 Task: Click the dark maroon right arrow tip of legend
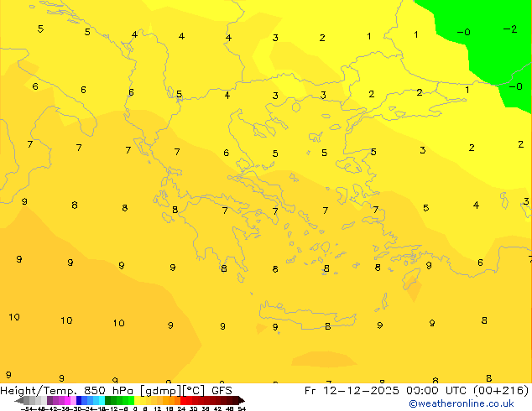(242, 400)
